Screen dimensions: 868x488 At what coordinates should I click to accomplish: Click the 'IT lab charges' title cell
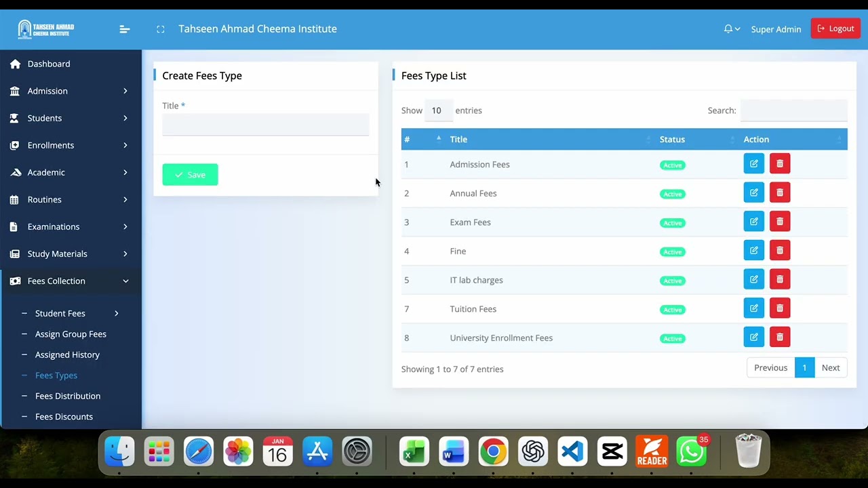click(x=476, y=280)
